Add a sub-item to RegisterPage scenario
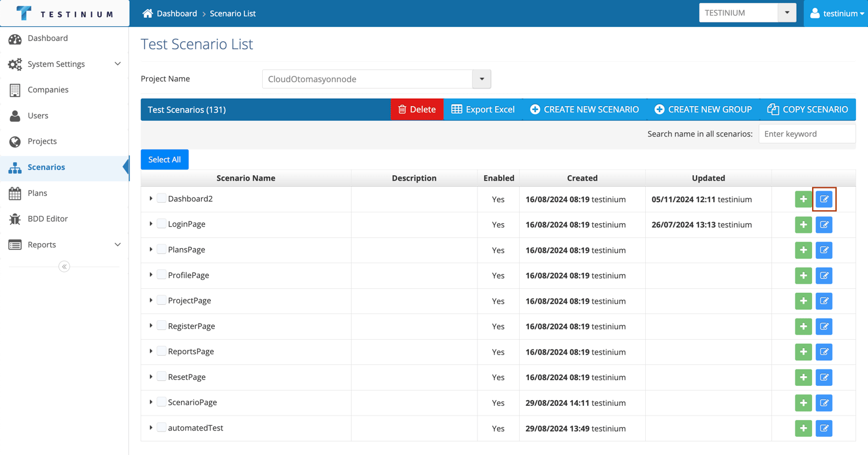Viewport: 868px width, 455px height. pos(803,327)
